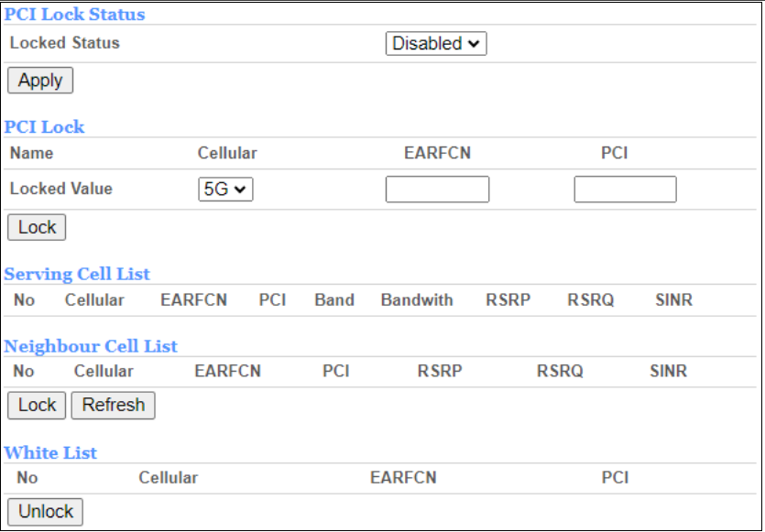765x532 pixels.
Task: Focus the EARFCN locked value input field
Action: point(437,190)
